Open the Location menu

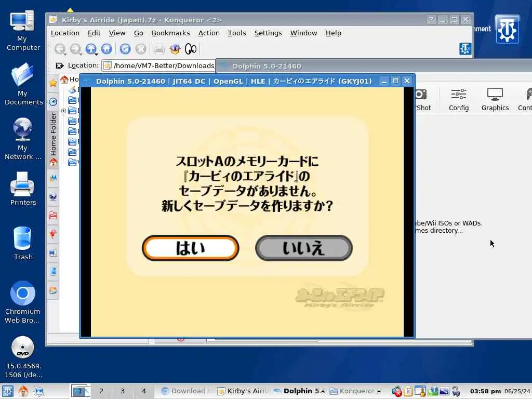click(x=65, y=33)
